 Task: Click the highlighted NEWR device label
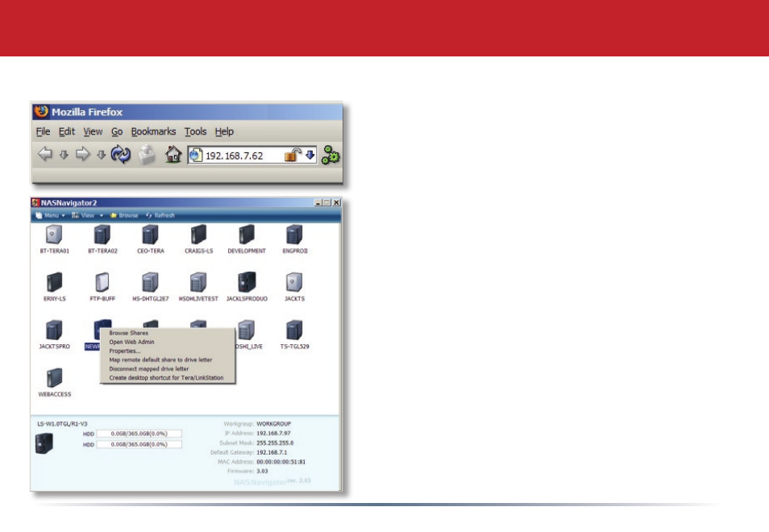coord(92,346)
